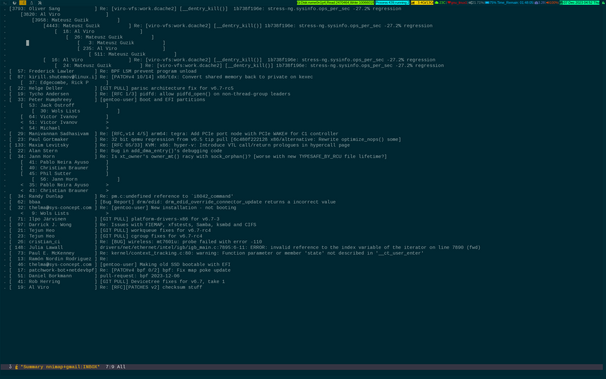Open reply 3958 from Mateusz Guzik
Image resolution: width=606 pixels, height=379 pixels.
76,20
